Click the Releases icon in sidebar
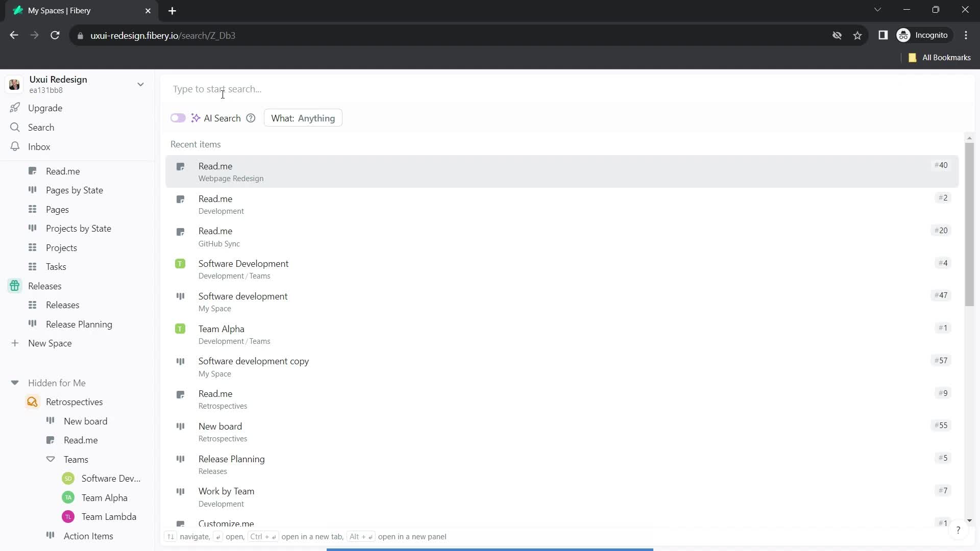This screenshot has height=551, width=980. pyautogui.click(x=15, y=285)
